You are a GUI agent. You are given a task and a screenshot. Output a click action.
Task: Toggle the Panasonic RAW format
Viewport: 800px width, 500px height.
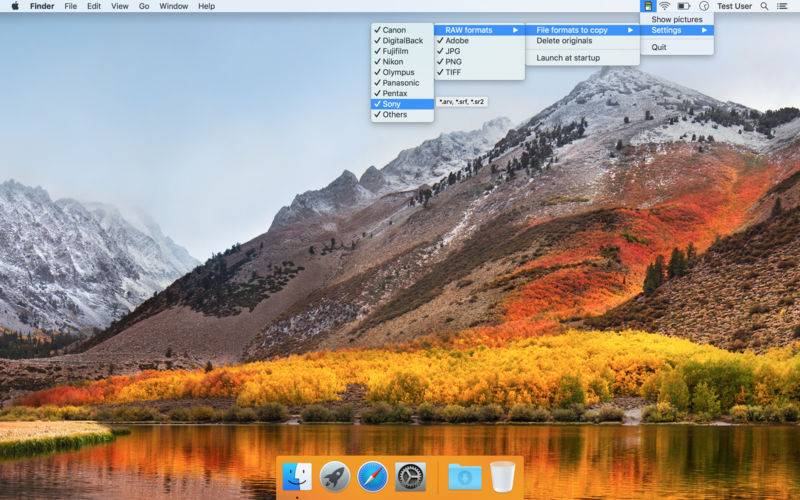click(403, 83)
